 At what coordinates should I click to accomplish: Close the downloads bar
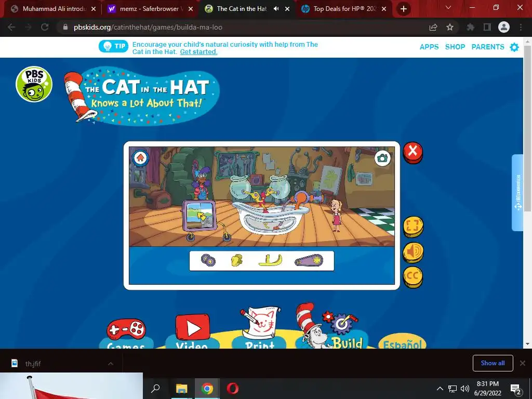click(523, 363)
